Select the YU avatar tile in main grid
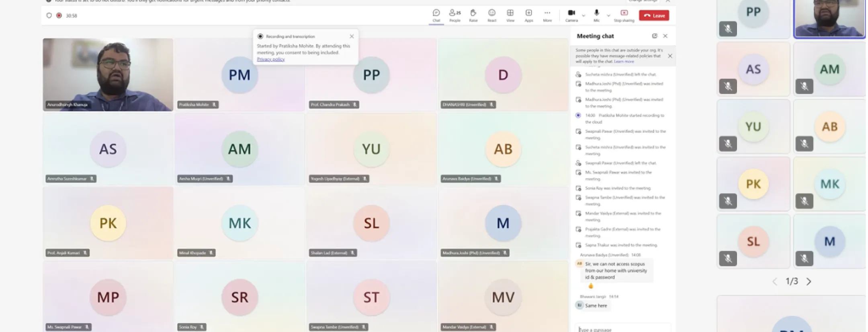 click(371, 149)
